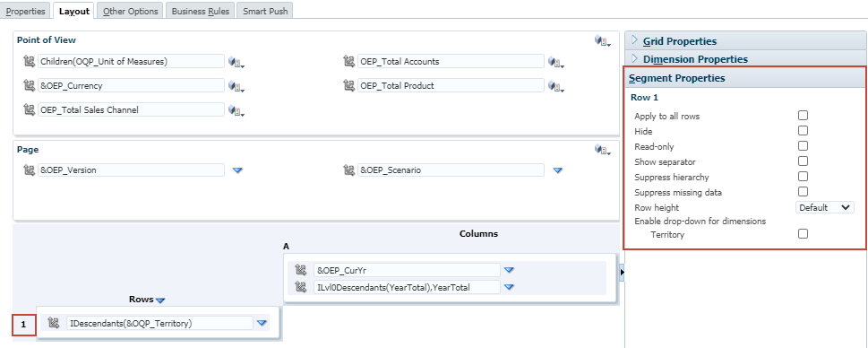This screenshot has height=348, width=868.
Task: Open the Rows dropdown arrow
Action: [160, 300]
